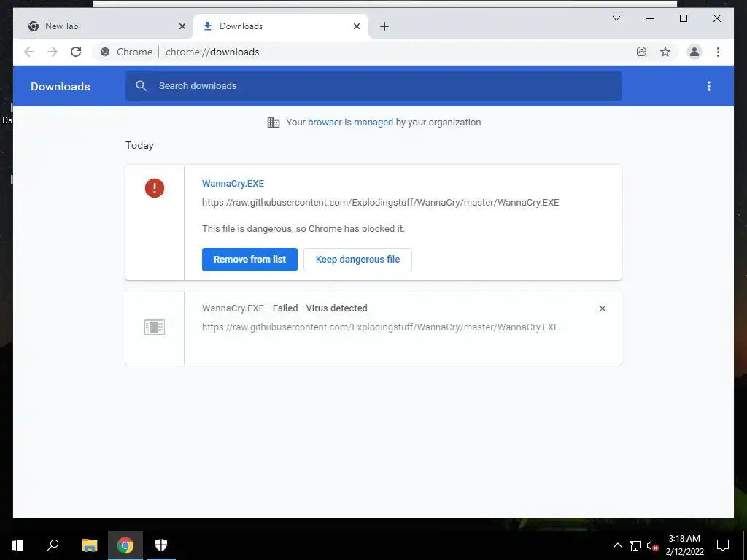Image resolution: width=747 pixels, height=560 pixels.
Task: Click the source URL of the blocked download
Action: pos(380,203)
